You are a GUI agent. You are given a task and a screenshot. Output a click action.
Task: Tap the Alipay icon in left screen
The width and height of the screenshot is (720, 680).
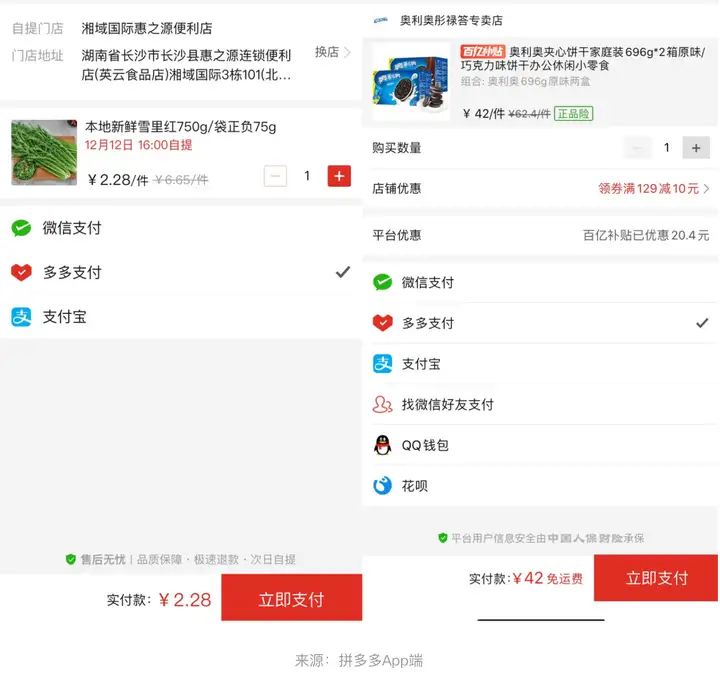tap(21, 317)
